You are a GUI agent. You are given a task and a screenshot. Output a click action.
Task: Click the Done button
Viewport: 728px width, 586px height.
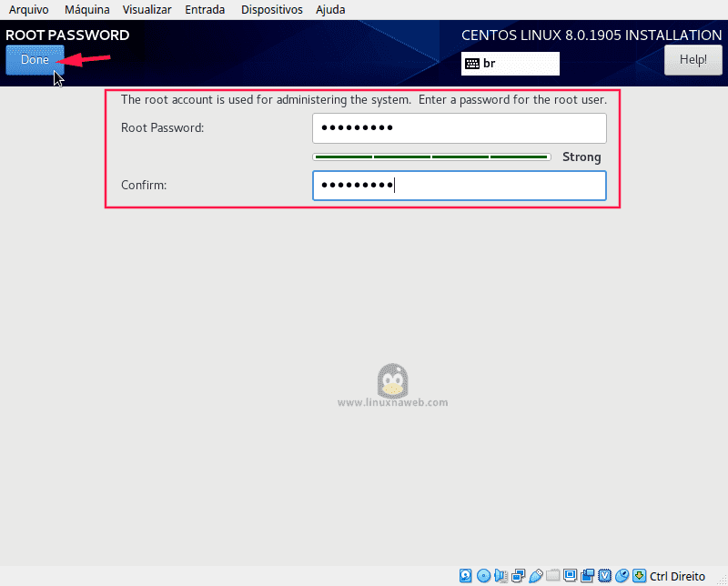35,60
